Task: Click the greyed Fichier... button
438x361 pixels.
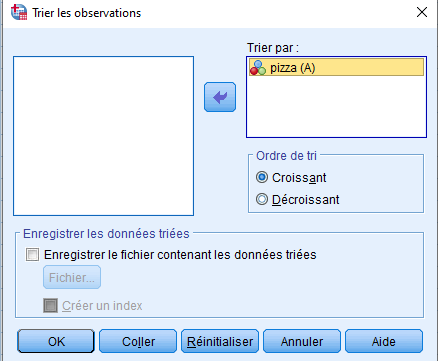Action: (x=72, y=277)
